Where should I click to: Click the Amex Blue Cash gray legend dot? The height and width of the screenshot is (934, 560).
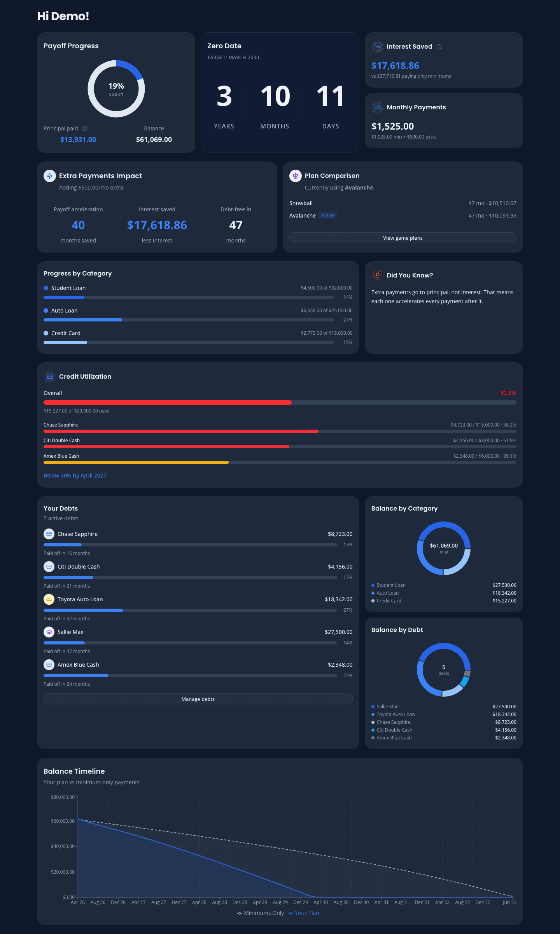pyautogui.click(x=373, y=738)
